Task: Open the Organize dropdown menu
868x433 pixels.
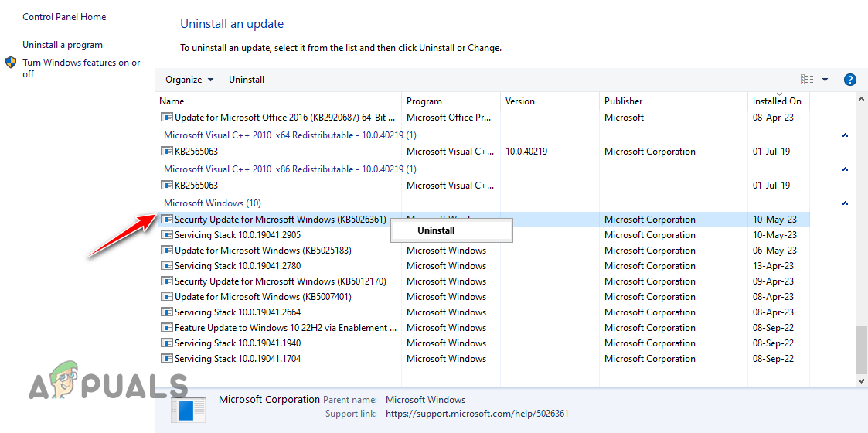Action: click(x=189, y=79)
